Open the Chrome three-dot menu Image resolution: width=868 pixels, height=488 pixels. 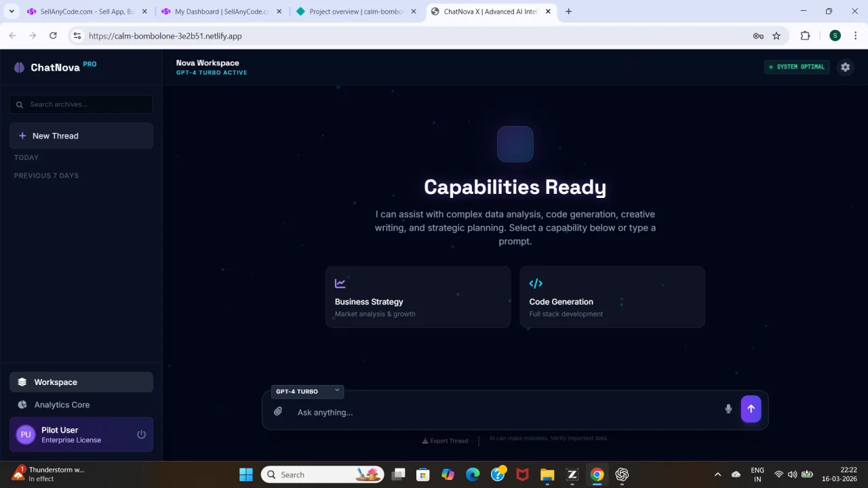(856, 36)
